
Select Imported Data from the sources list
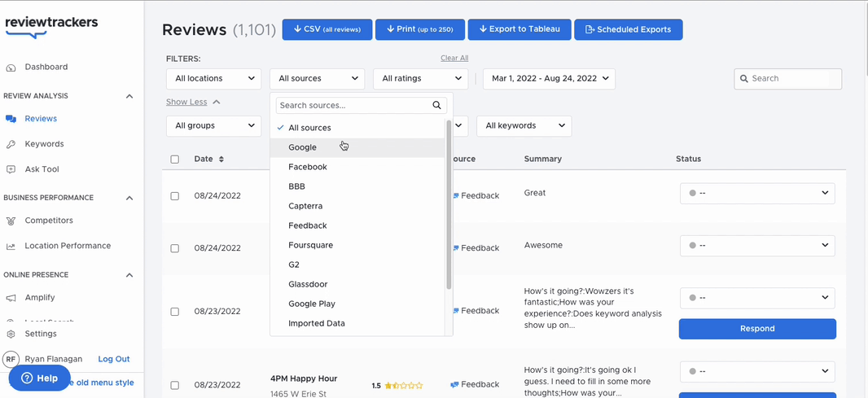pos(357,323)
